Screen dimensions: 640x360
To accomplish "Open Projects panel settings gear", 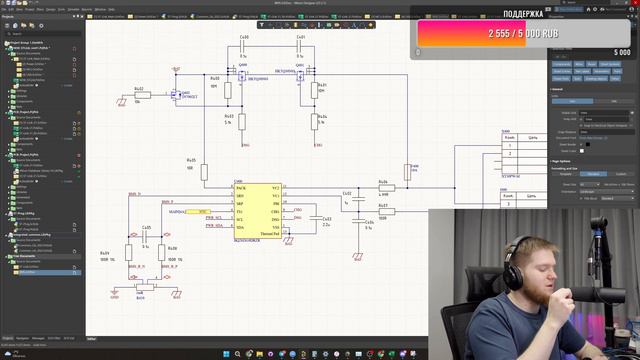I will (41, 25).
